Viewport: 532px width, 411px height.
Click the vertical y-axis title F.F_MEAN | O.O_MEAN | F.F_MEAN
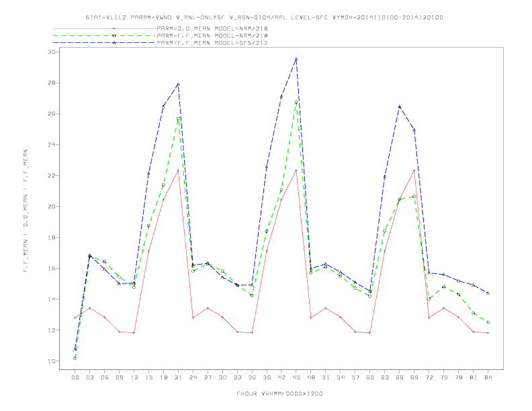tap(26, 211)
